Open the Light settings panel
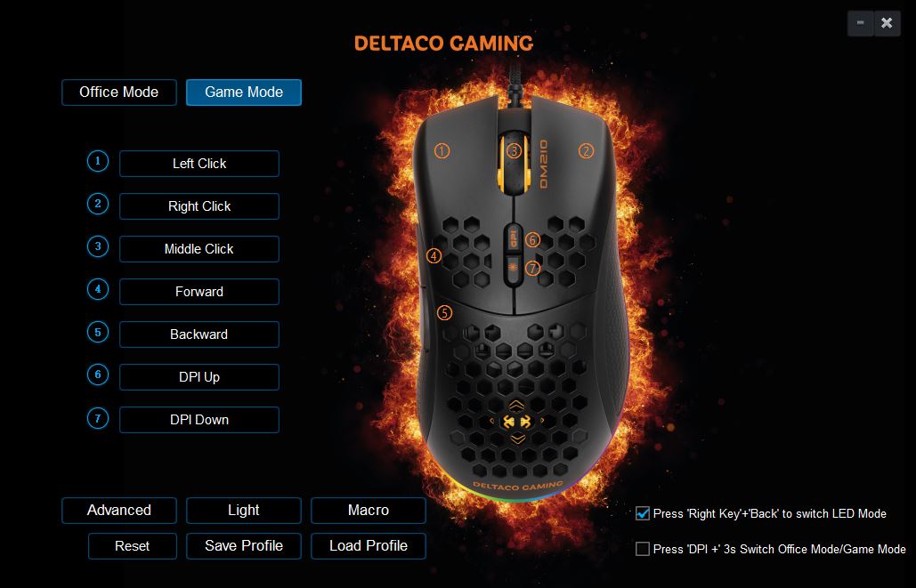The width and height of the screenshot is (916, 588). tap(244, 511)
